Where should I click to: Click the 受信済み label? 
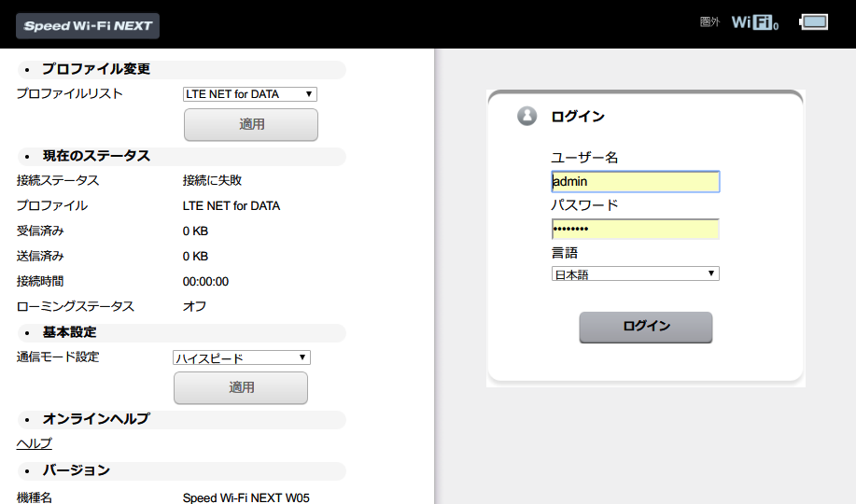coord(40,231)
